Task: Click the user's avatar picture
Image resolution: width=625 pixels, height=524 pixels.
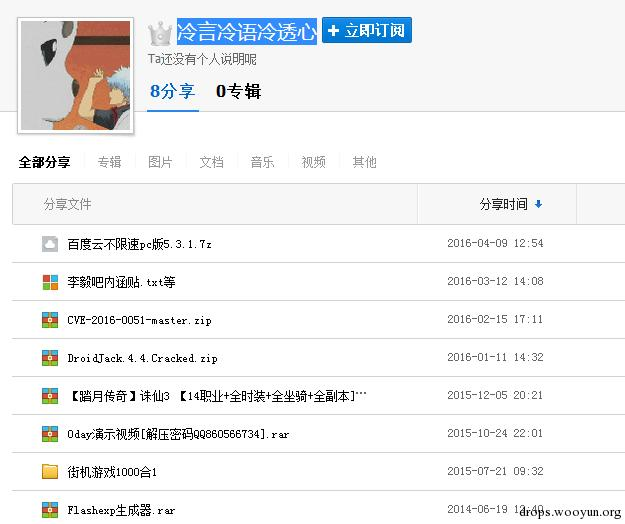Action: [x=75, y=75]
